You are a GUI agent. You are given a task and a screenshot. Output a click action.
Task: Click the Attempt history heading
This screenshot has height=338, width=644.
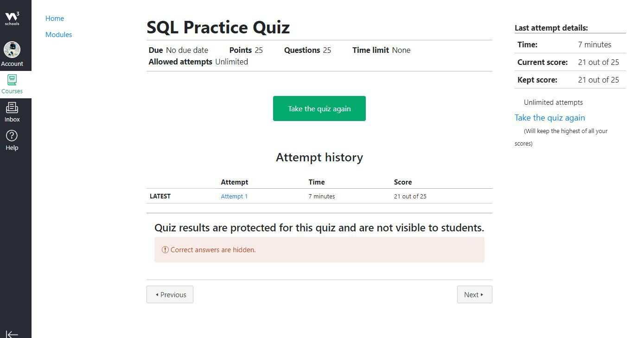(x=319, y=157)
